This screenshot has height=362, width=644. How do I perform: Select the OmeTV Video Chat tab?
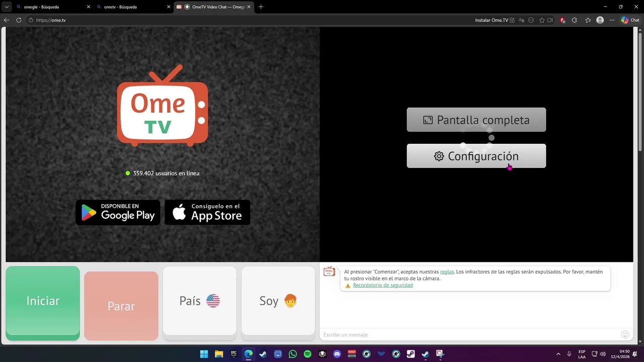point(213,7)
